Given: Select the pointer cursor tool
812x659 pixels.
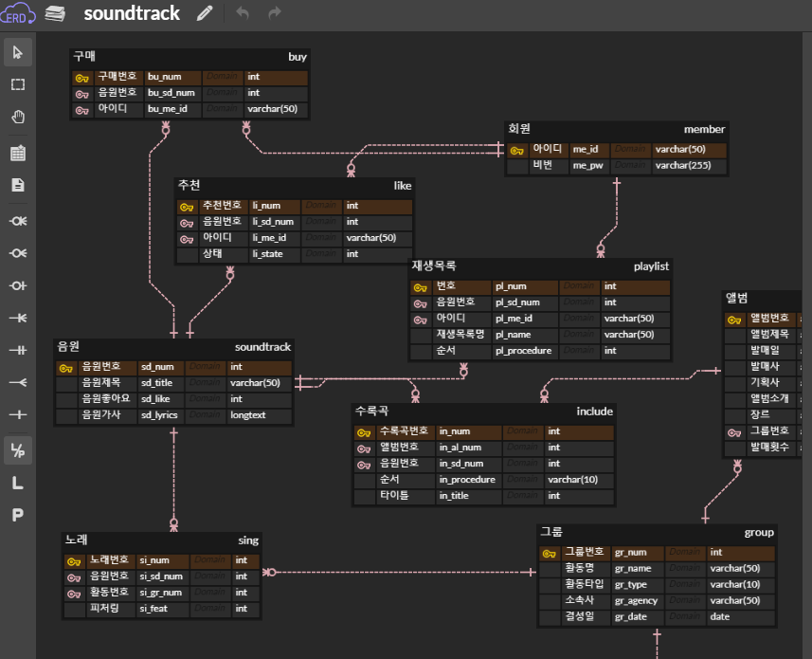Looking at the screenshot, I should [18, 52].
